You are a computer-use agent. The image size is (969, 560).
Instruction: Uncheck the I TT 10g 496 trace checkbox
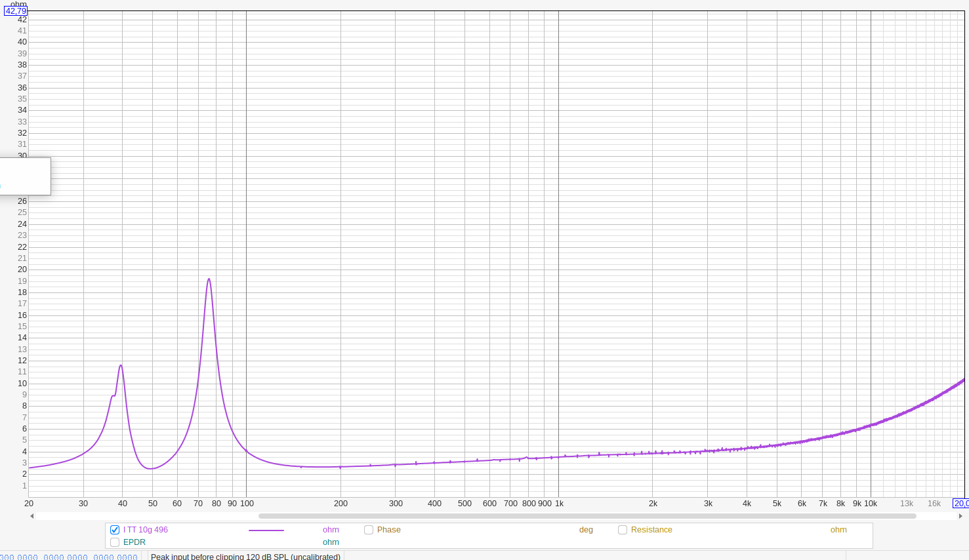(115, 530)
